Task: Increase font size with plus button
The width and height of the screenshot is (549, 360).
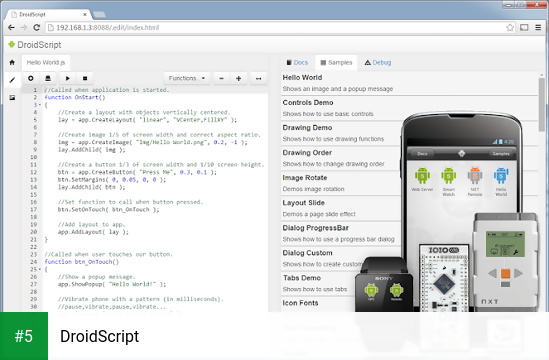Action: point(238,78)
